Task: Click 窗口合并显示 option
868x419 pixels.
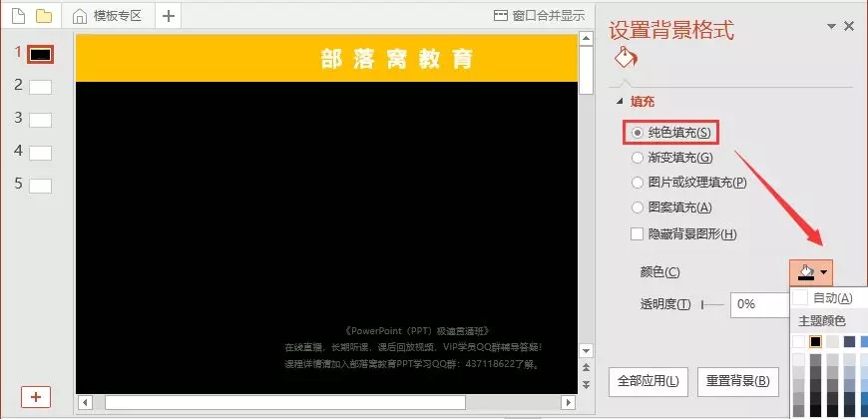Action: 549,16
